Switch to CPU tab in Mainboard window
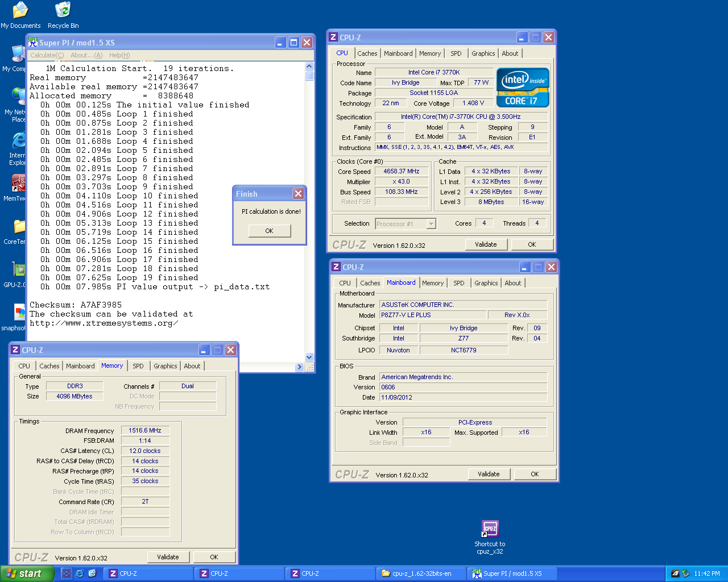Screen dimensions: 728x582 tap(345, 283)
